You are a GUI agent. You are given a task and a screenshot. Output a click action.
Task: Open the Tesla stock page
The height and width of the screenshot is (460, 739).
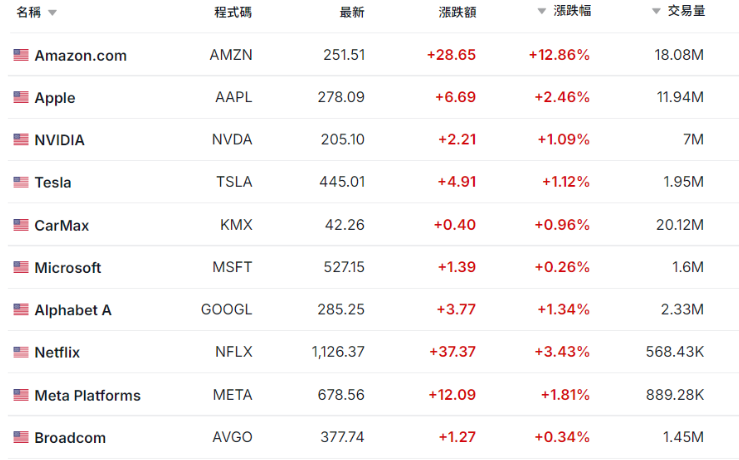tap(53, 183)
